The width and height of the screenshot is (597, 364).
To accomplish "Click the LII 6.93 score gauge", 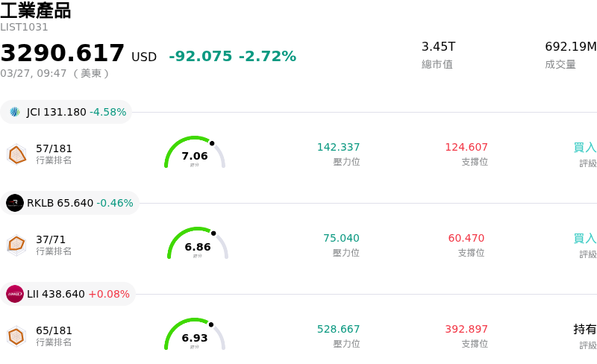I will pos(195,335).
